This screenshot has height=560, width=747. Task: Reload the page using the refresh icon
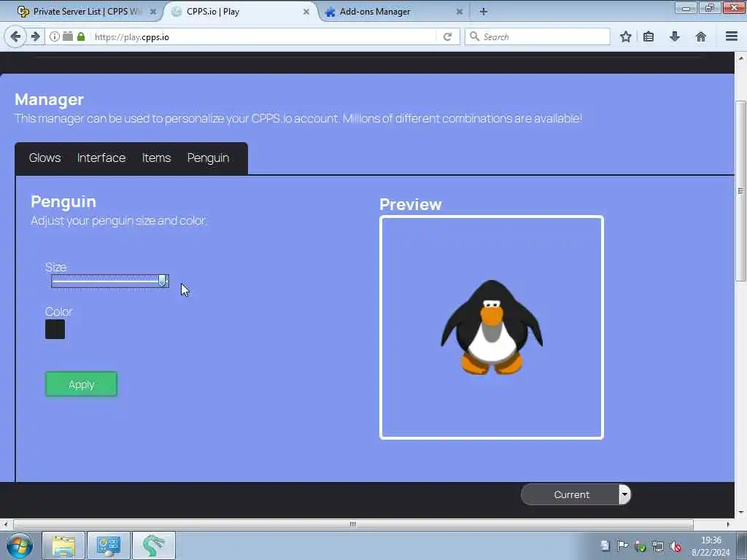[447, 36]
